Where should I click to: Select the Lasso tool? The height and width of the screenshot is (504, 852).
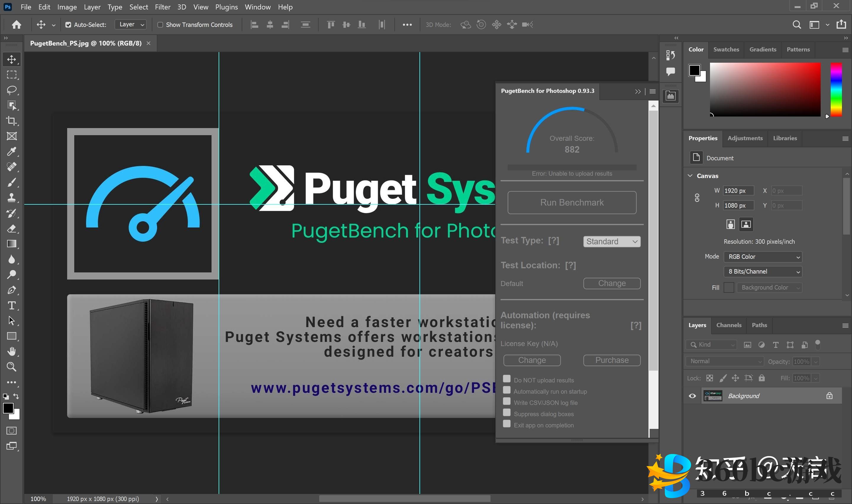coord(12,90)
